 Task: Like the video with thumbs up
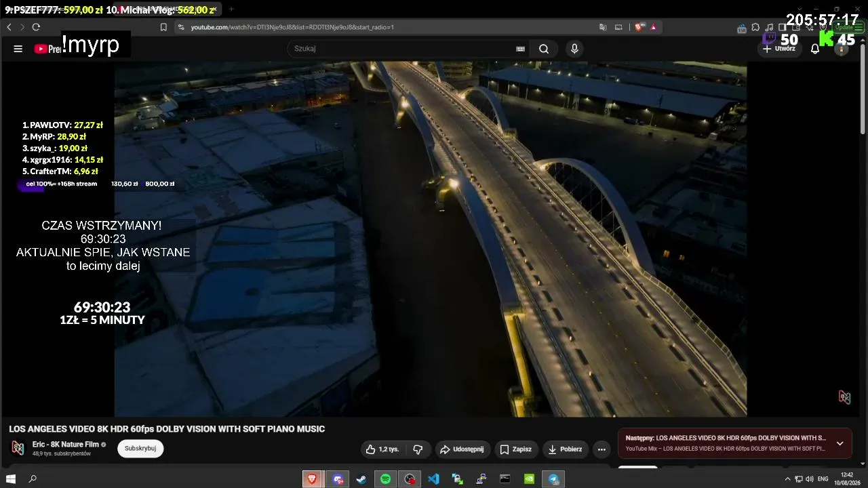pos(382,449)
